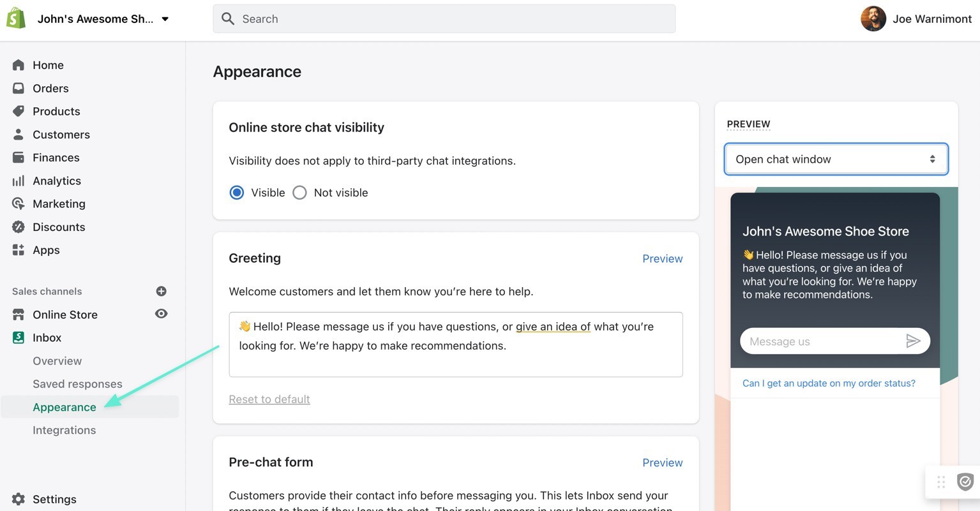Viewport: 980px width, 511px height.
Task: Click Preview link in Pre-chat form section
Action: pos(662,463)
